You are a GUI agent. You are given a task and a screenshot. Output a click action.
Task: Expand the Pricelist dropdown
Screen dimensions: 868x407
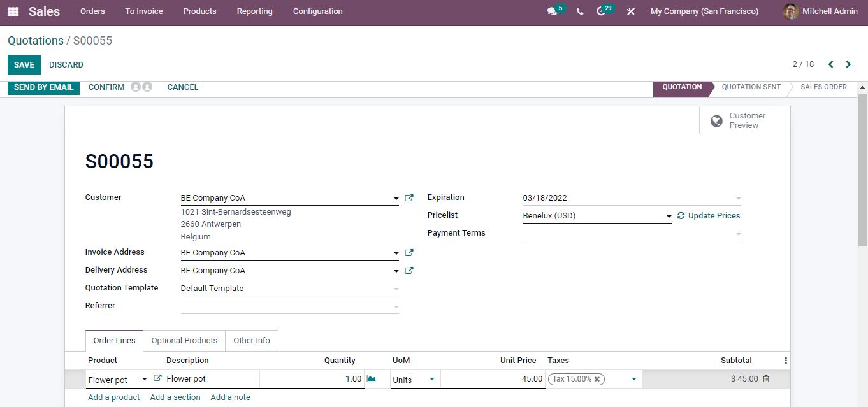[x=669, y=217]
